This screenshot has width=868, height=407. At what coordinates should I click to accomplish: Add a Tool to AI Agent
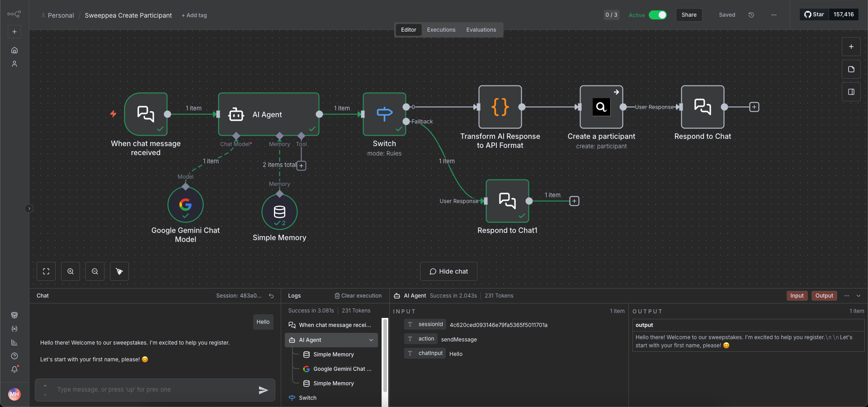point(302,166)
